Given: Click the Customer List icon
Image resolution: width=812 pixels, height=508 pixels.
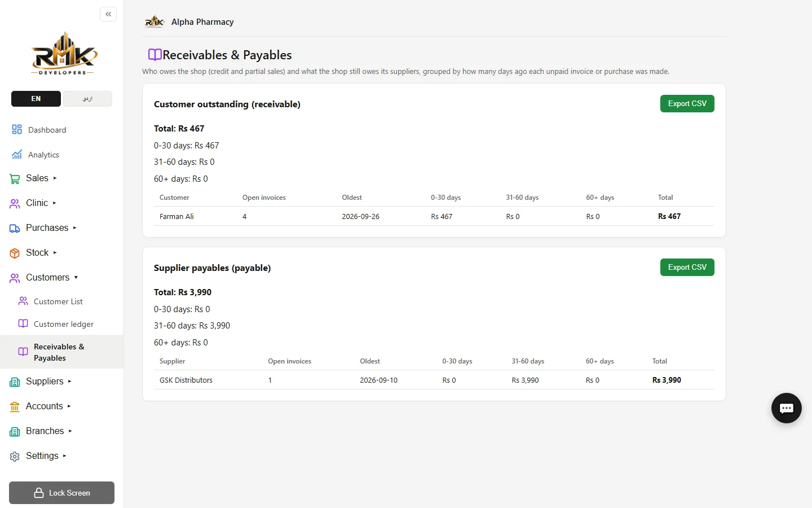Looking at the screenshot, I should tap(23, 301).
